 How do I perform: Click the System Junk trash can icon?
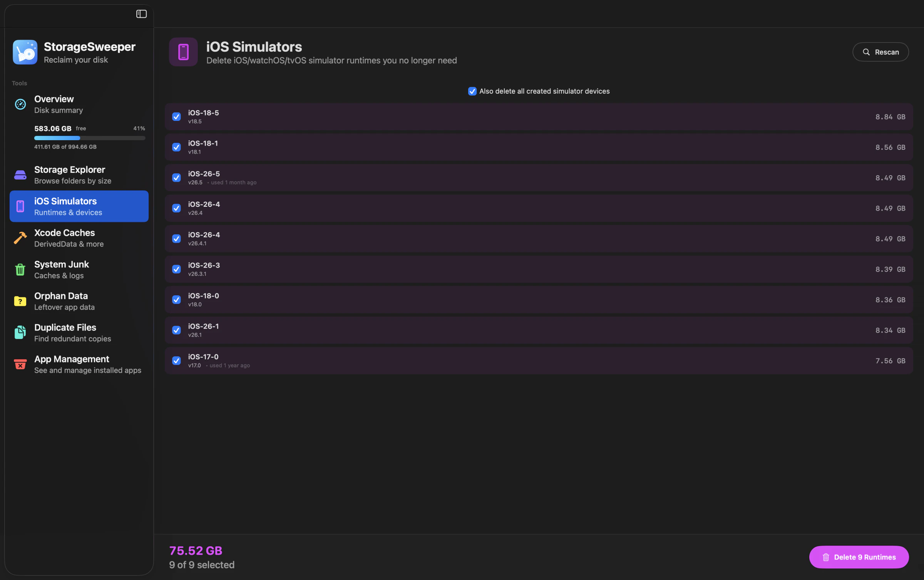[x=20, y=270]
